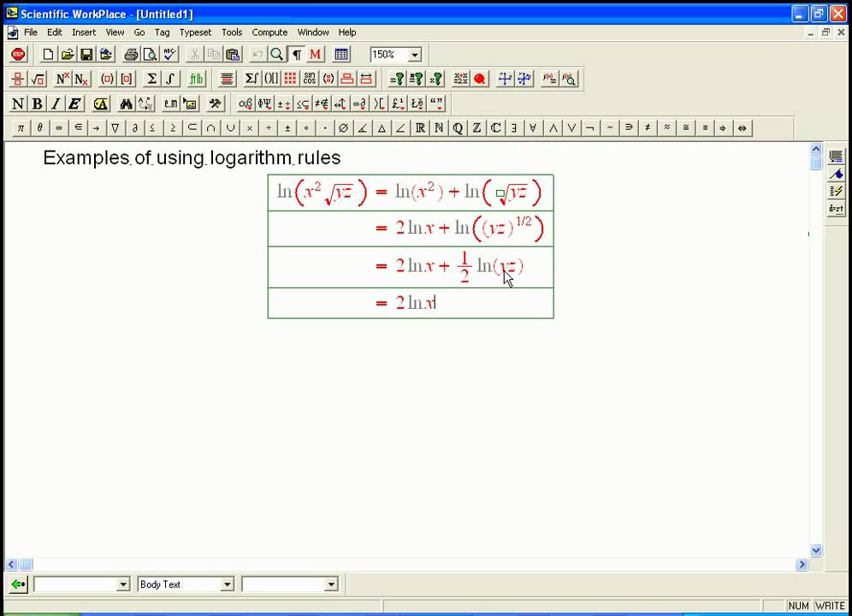852x616 pixels.
Task: Insert expanding square brackets
Action: click(x=127, y=79)
